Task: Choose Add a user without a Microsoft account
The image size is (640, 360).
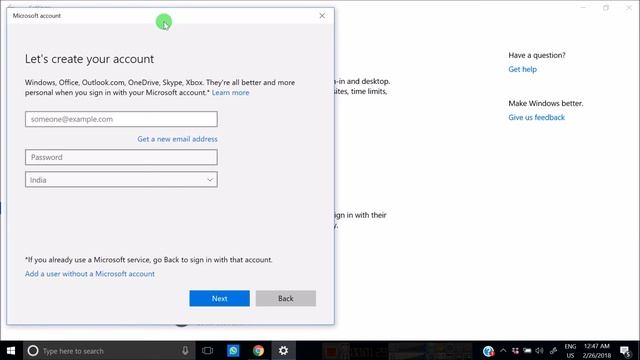Action: (90, 274)
